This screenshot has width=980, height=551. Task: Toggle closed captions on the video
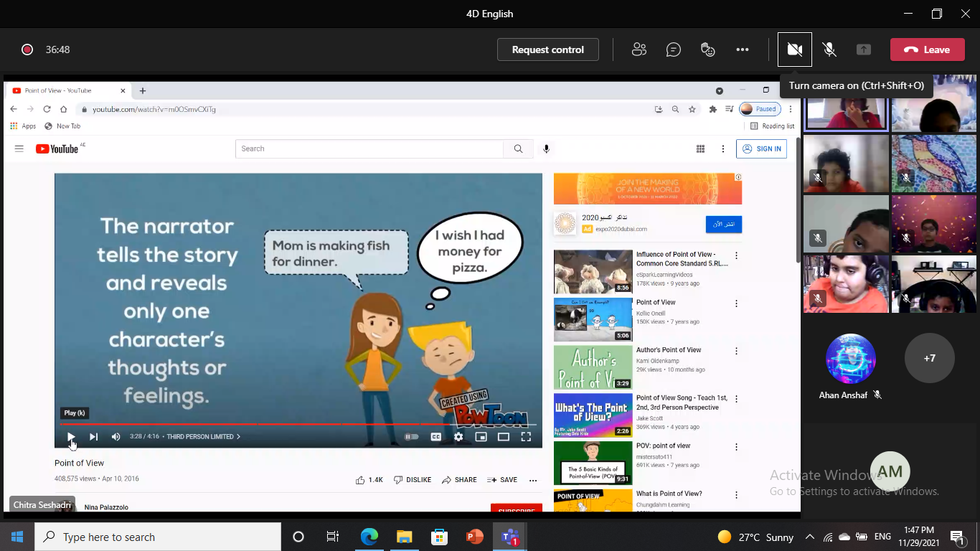point(435,436)
